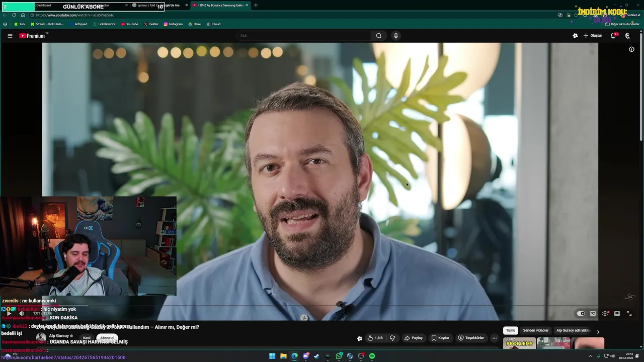This screenshot has width=644, height=362.
Task: Open Windows Start button
Action: click(x=272, y=356)
